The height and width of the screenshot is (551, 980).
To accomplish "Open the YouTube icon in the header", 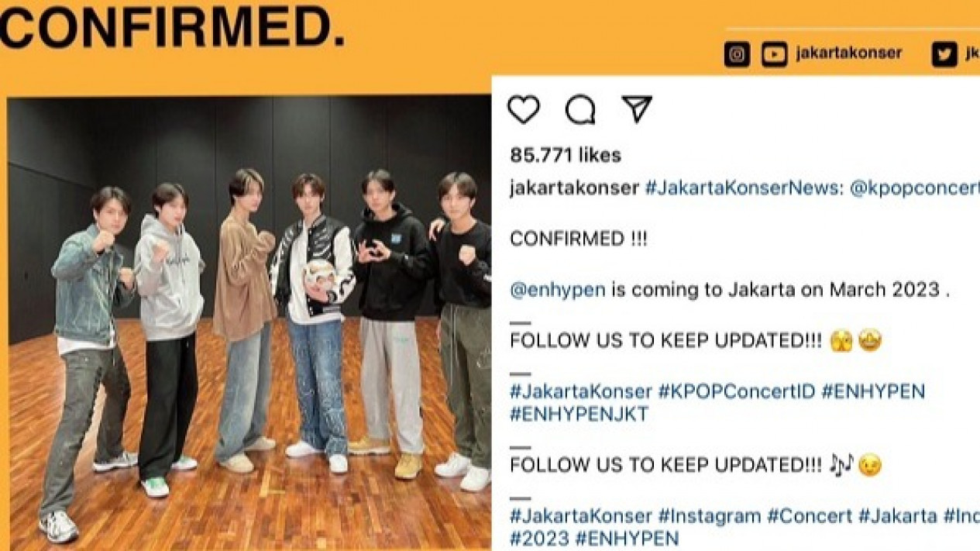I will [774, 54].
